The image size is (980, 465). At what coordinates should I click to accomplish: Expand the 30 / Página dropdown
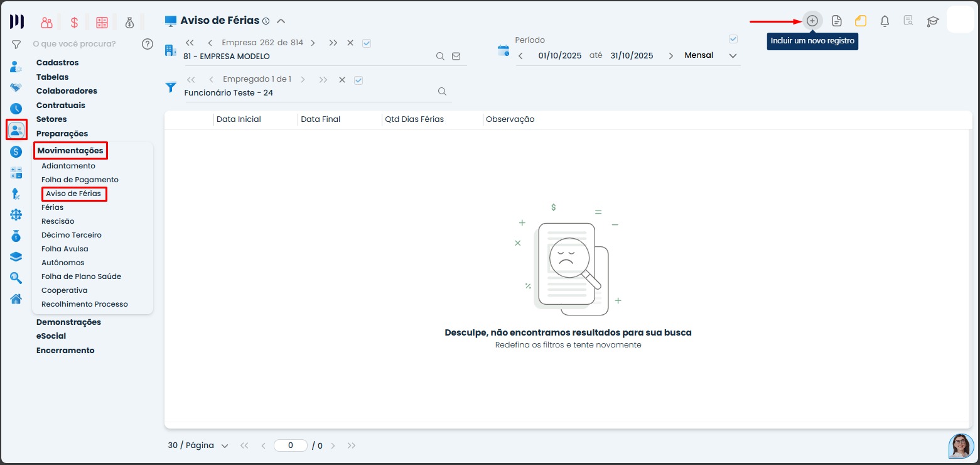(224, 446)
